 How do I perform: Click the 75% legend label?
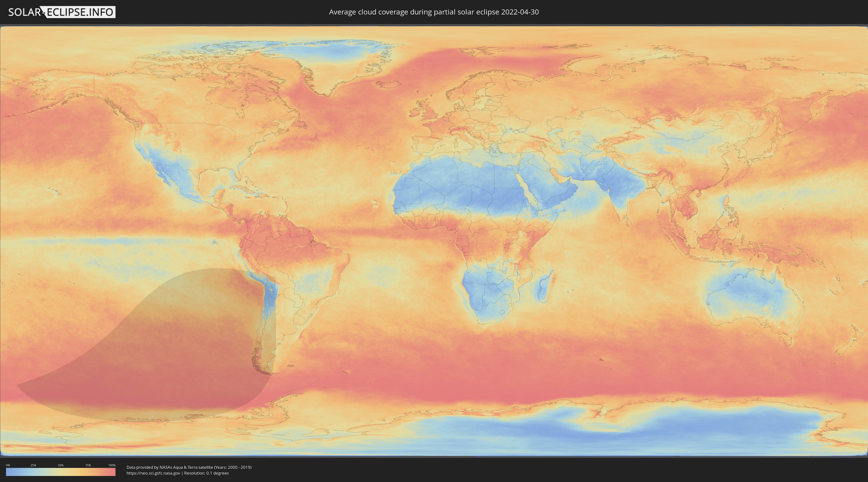point(88,465)
